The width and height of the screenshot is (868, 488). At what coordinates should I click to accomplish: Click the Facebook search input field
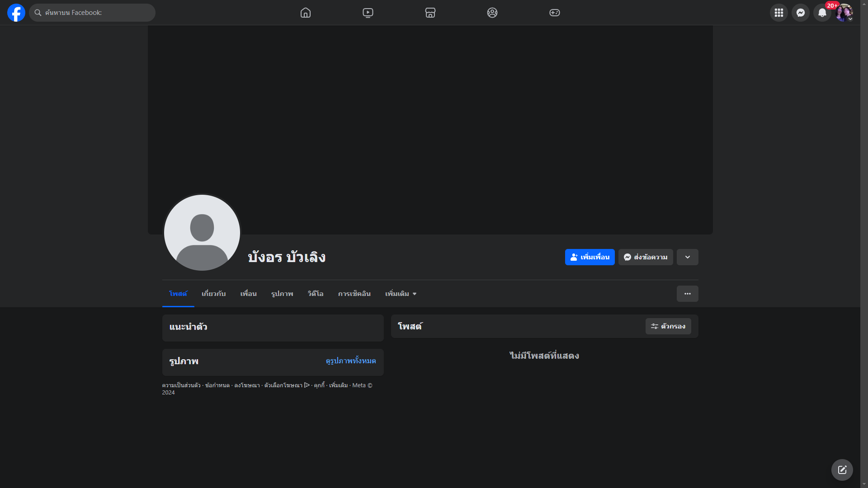point(97,13)
